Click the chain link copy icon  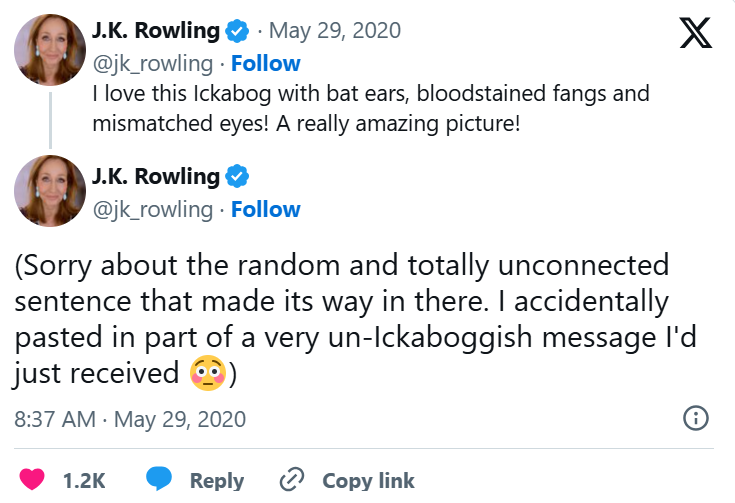click(291, 480)
